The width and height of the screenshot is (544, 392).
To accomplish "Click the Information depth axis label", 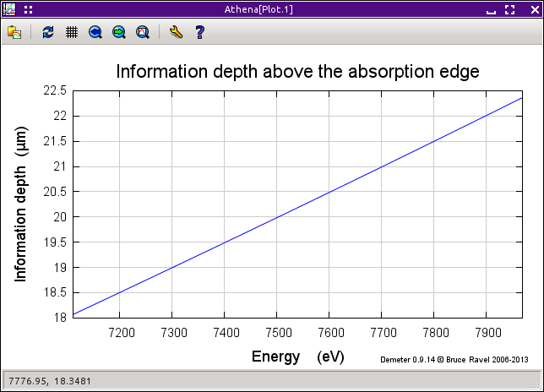I will coord(22,204).
